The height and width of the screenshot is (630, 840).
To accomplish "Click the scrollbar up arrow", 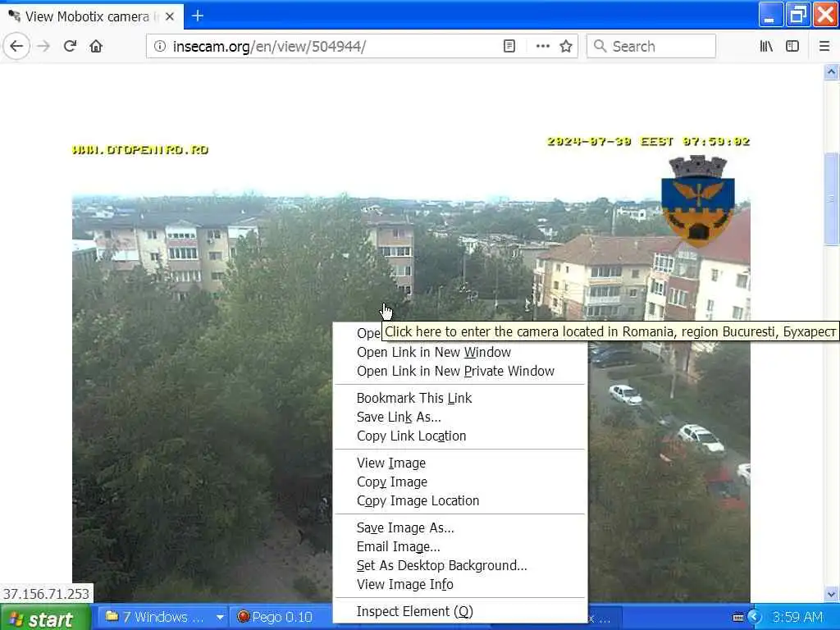I will pos(831,71).
